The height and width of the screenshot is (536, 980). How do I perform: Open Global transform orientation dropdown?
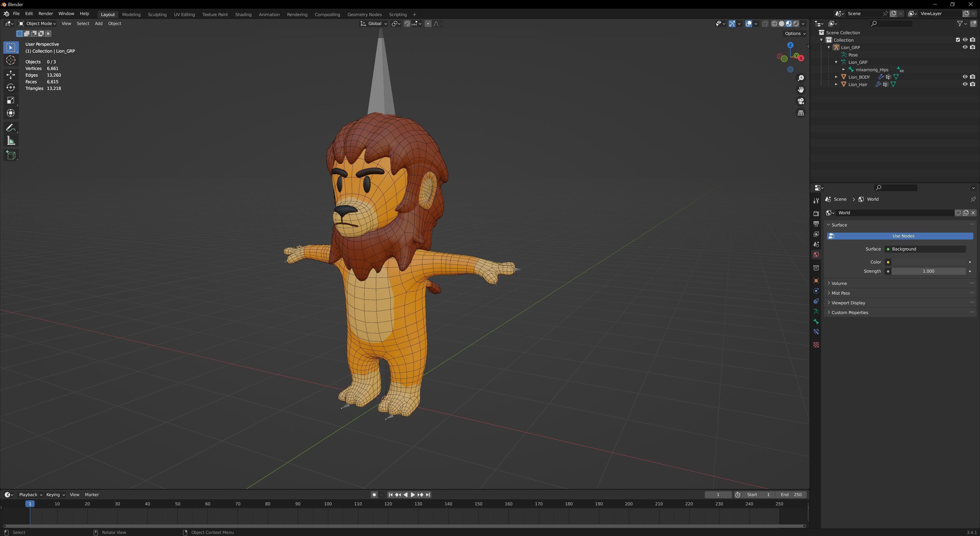click(x=374, y=23)
